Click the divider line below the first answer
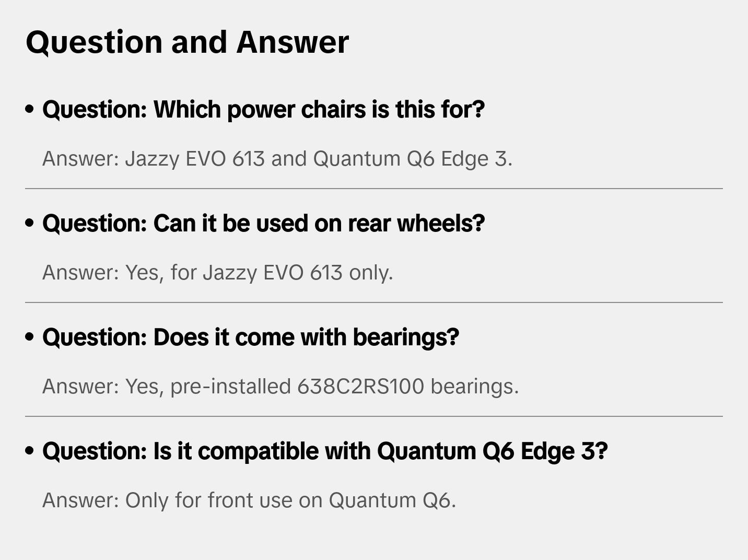Image resolution: width=748 pixels, height=560 pixels. pos(374,188)
